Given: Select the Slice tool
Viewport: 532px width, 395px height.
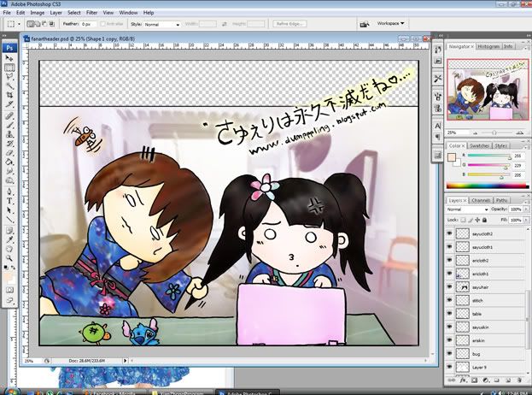Looking at the screenshot, I should [9, 104].
